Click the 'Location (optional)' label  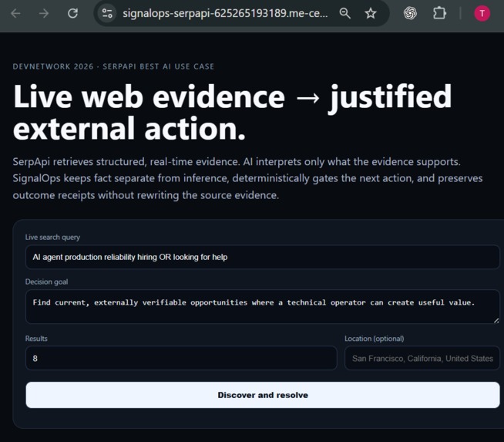(374, 339)
